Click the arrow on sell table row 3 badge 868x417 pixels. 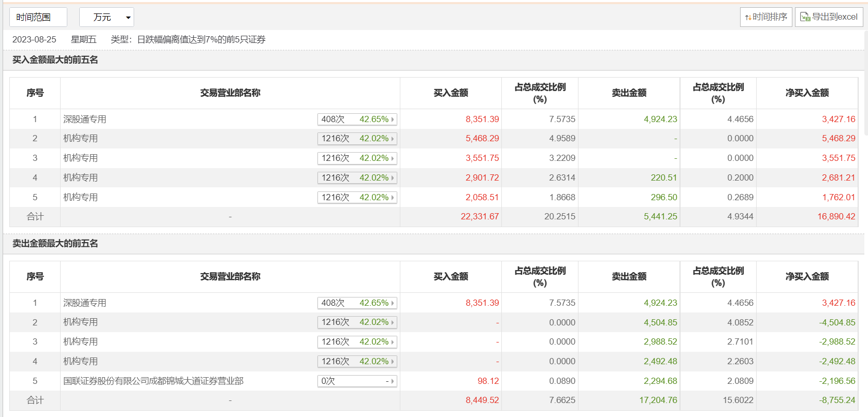coord(393,342)
